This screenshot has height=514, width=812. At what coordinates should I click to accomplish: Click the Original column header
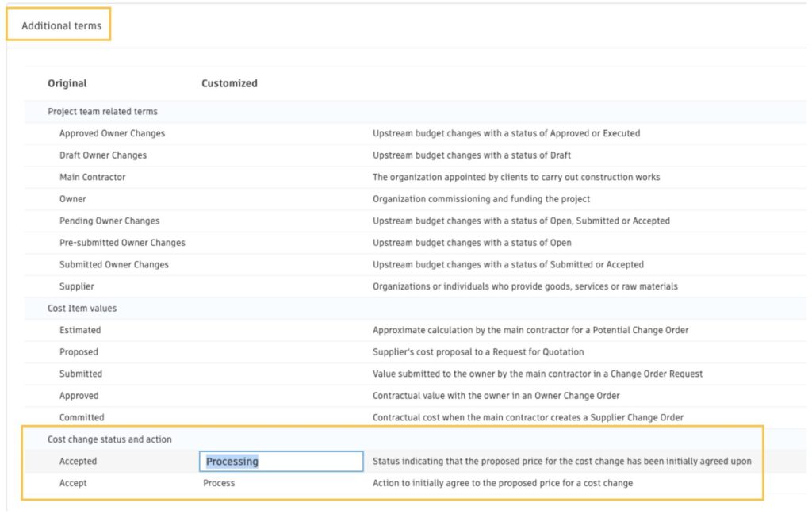tap(67, 83)
